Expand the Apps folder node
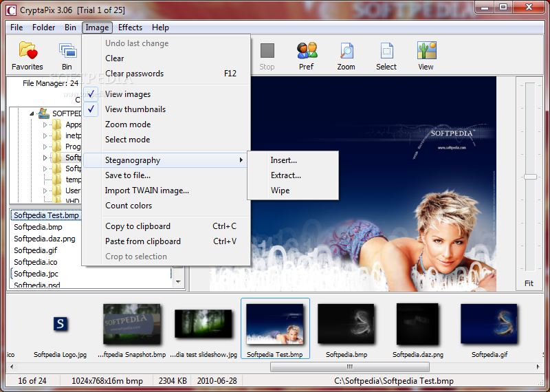The image size is (550, 392). click(45, 124)
